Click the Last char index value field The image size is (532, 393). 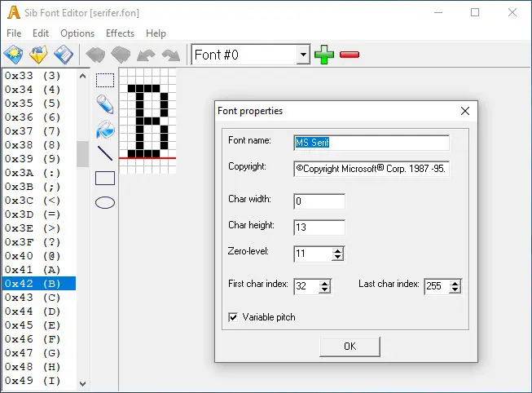(437, 286)
